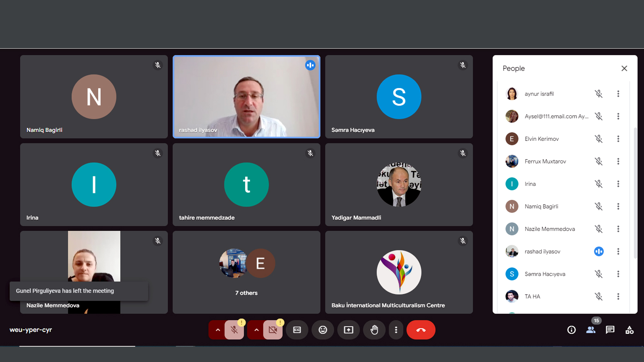
Task: Toggle the muted microphone button
Action: tap(234, 330)
